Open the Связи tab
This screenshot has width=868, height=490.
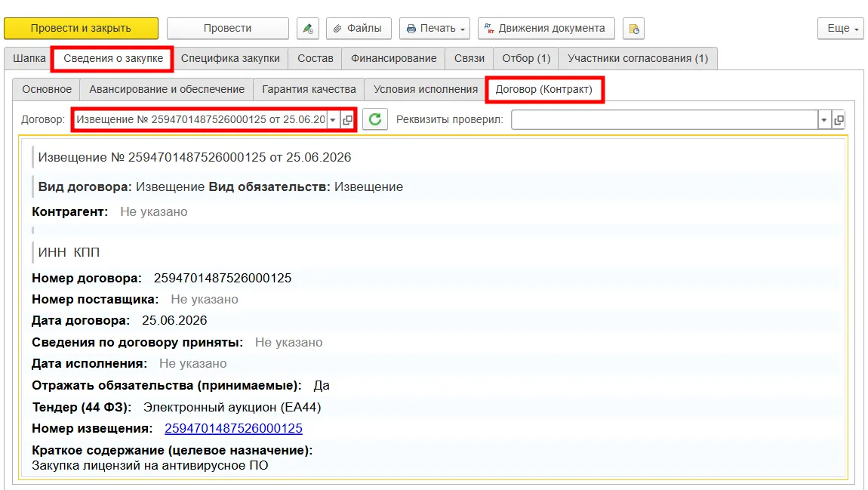click(469, 58)
